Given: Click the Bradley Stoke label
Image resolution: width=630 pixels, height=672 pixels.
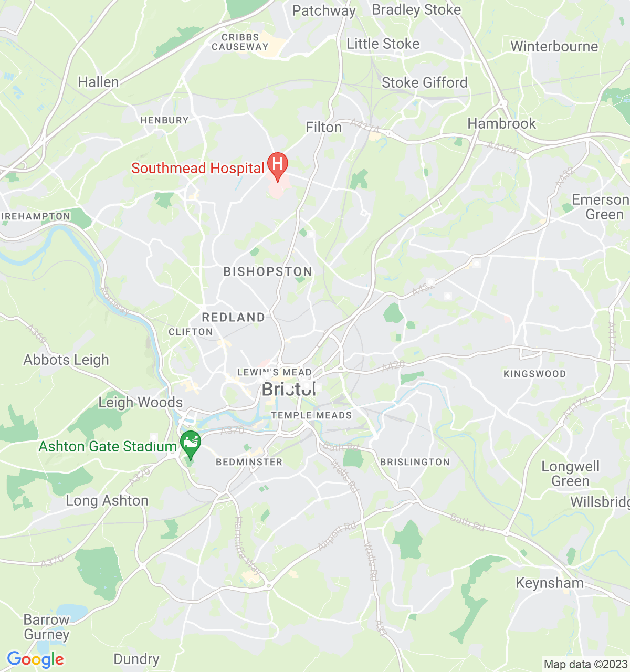Looking at the screenshot, I should point(416,9).
